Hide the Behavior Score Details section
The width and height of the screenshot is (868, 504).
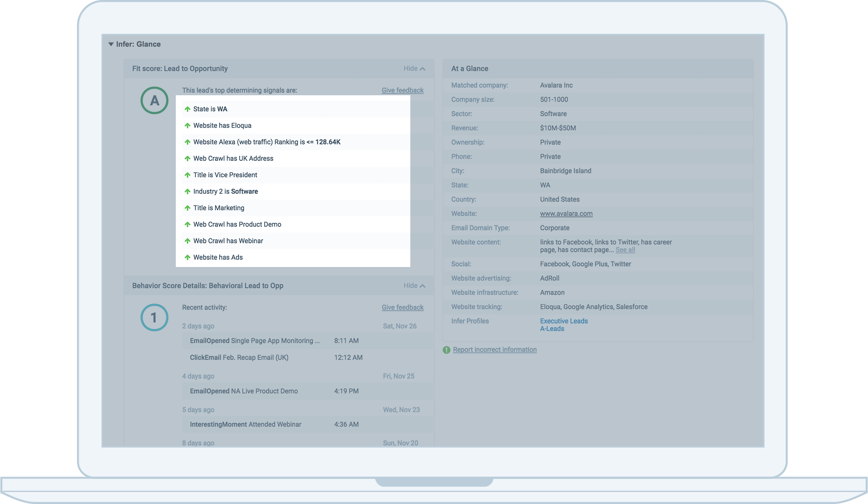tap(414, 286)
